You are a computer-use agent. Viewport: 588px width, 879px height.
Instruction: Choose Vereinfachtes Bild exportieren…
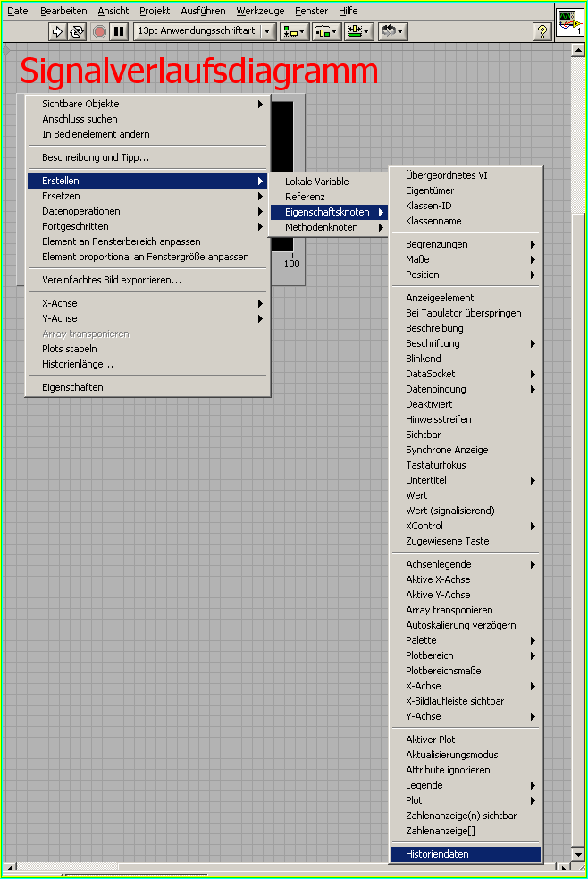pyautogui.click(x=147, y=280)
